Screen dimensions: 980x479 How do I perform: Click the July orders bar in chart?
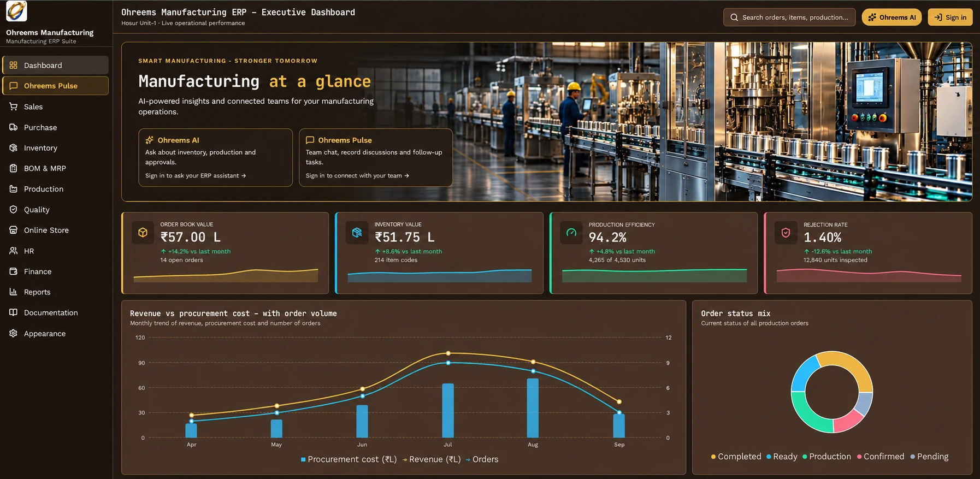[448, 411]
